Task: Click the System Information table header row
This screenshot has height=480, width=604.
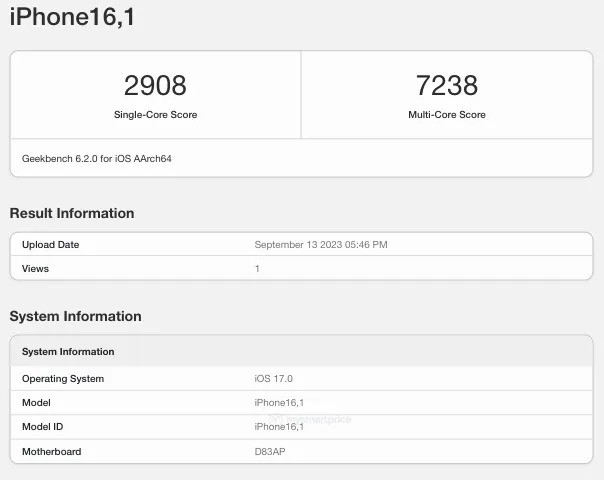Action: 302,351
